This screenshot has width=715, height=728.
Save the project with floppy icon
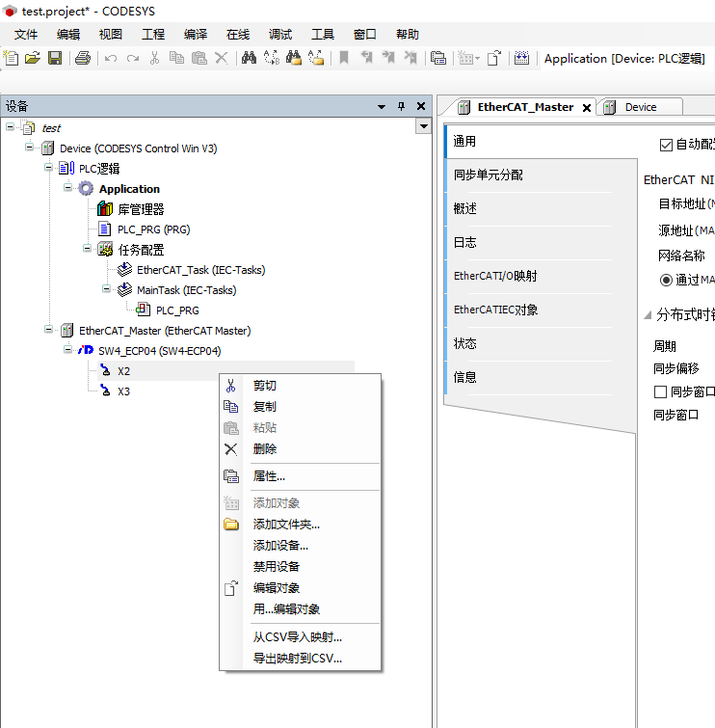coord(55,58)
